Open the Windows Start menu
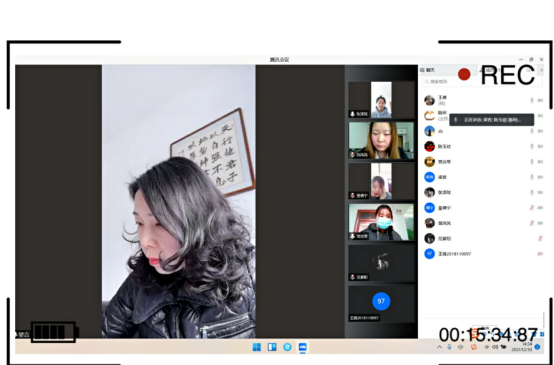Screen dimensions: 554x365 click(257, 347)
